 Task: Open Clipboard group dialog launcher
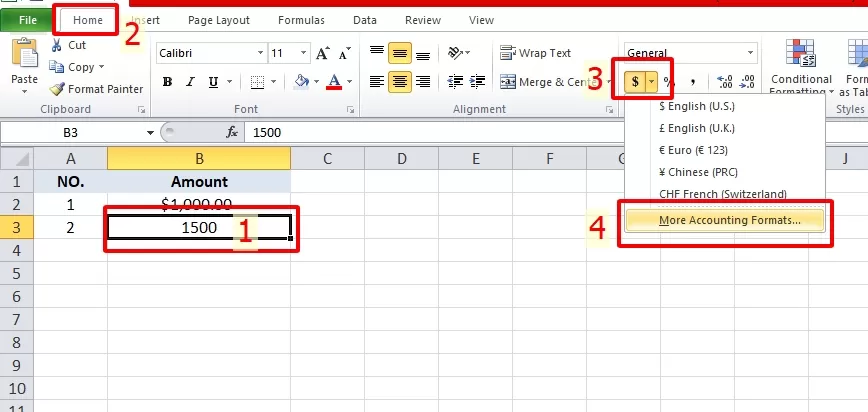pos(142,110)
